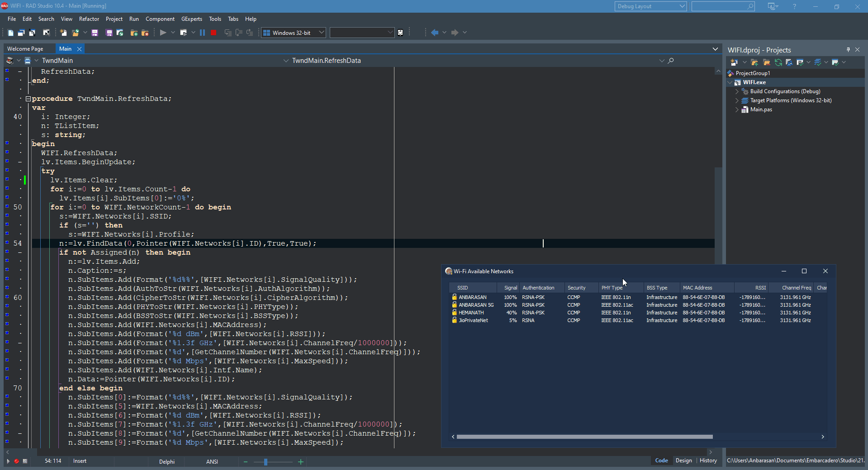Image resolution: width=868 pixels, height=470 pixels.
Task: Pin the Projects panel
Action: (848, 50)
